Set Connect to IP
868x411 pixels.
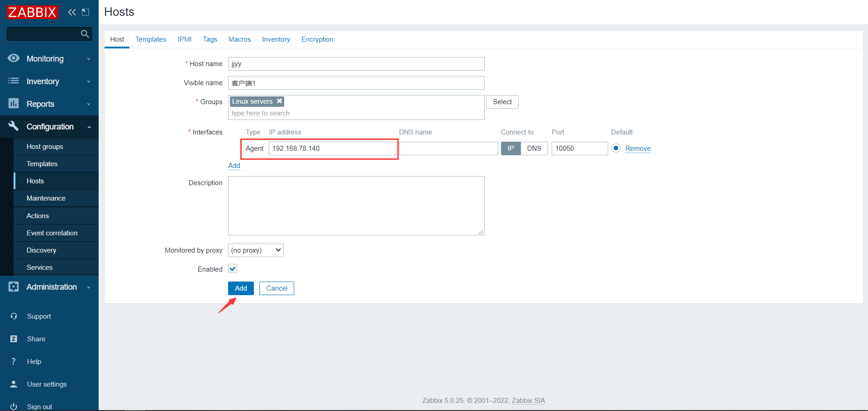click(x=511, y=148)
